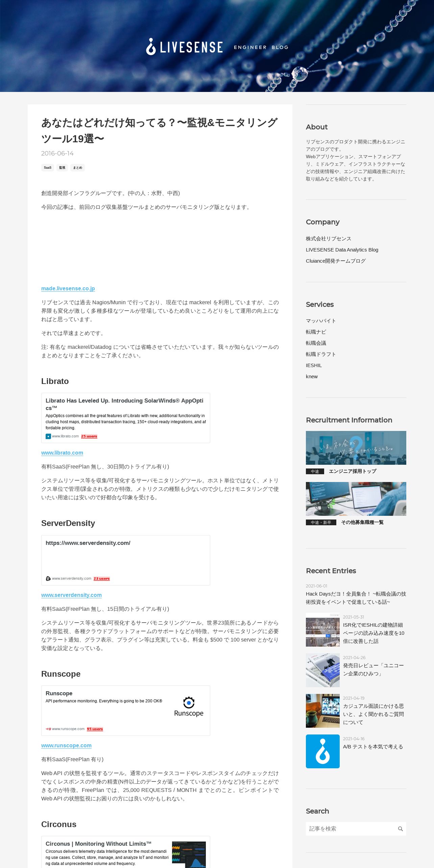This screenshot has width=434, height=868.
Task: Click the Runscope favicon in embed card
Action: click(48, 729)
